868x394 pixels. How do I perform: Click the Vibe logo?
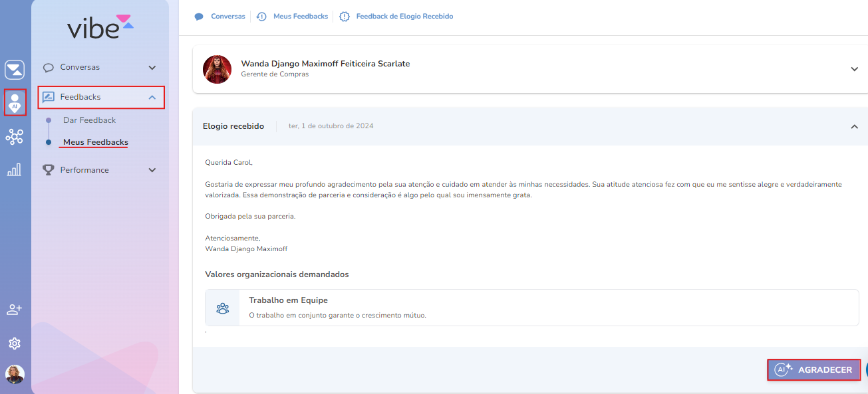(100, 27)
